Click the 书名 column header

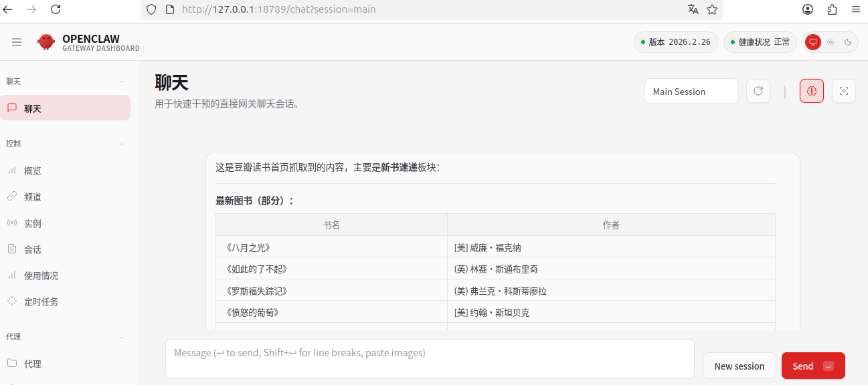(331, 225)
